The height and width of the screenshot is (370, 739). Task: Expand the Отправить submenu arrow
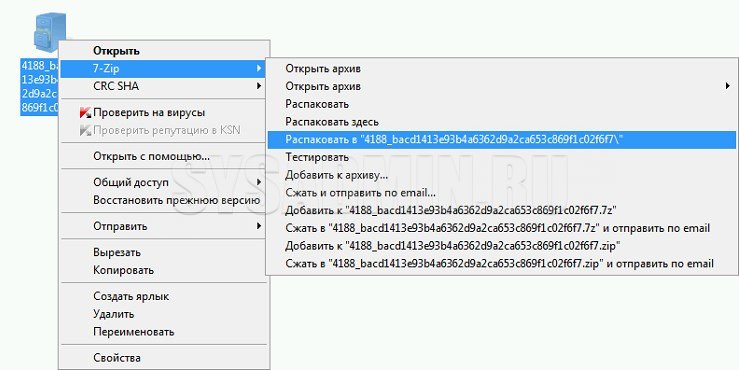coord(259,226)
